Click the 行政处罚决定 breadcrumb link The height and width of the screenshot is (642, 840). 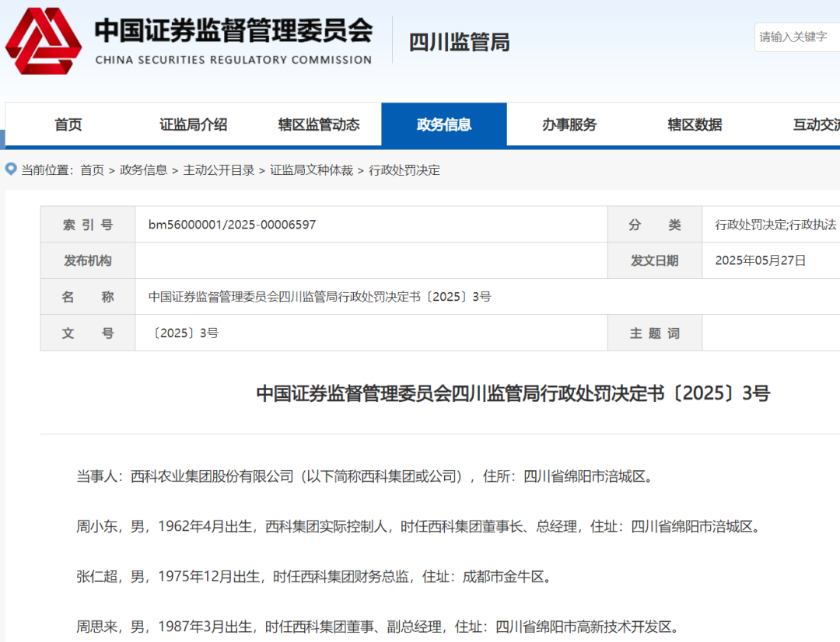pos(402,170)
